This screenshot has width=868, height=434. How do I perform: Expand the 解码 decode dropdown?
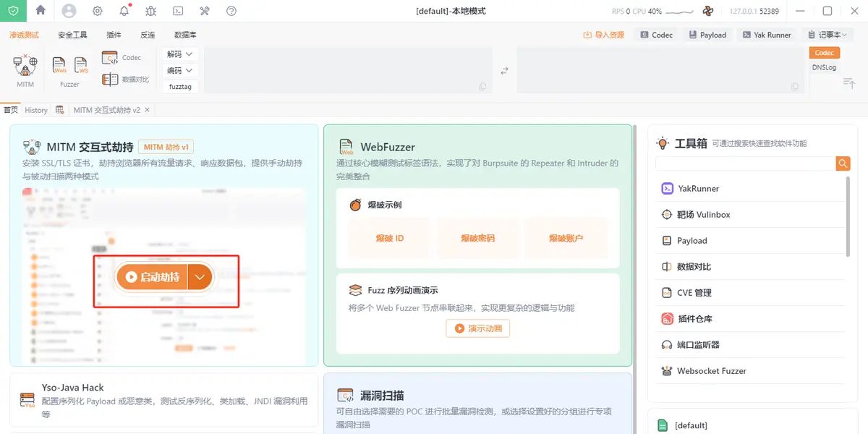178,54
